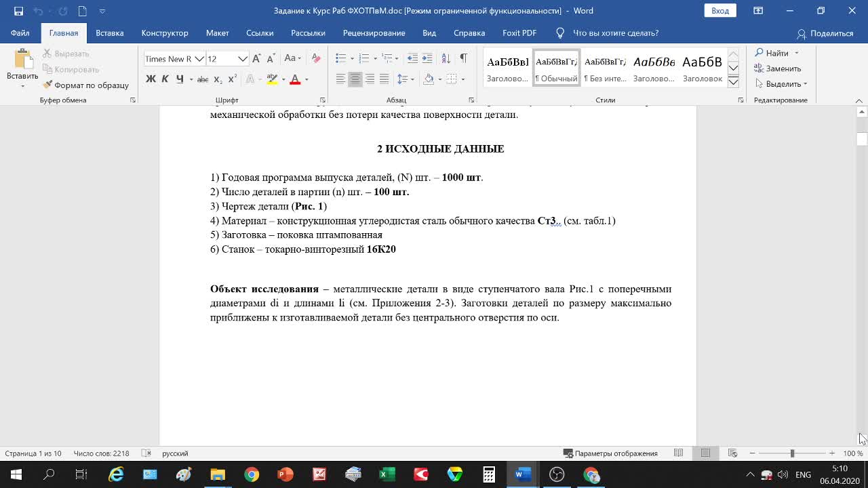Viewport: 868px width, 488px height.
Task: Align text right
Action: 370,79
